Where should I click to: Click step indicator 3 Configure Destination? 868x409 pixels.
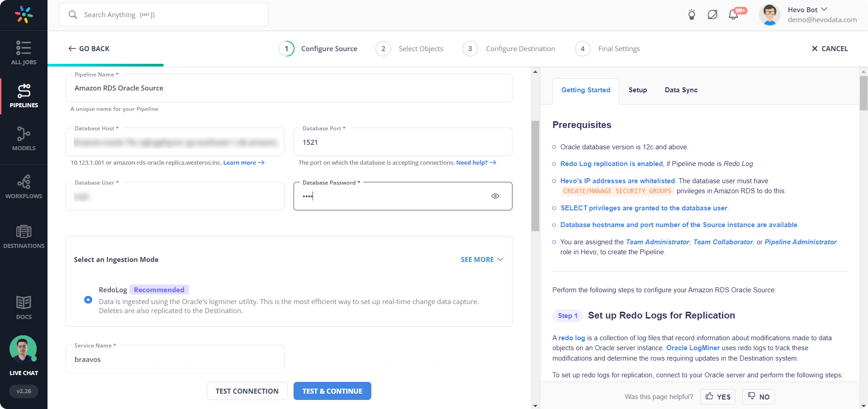(470, 48)
